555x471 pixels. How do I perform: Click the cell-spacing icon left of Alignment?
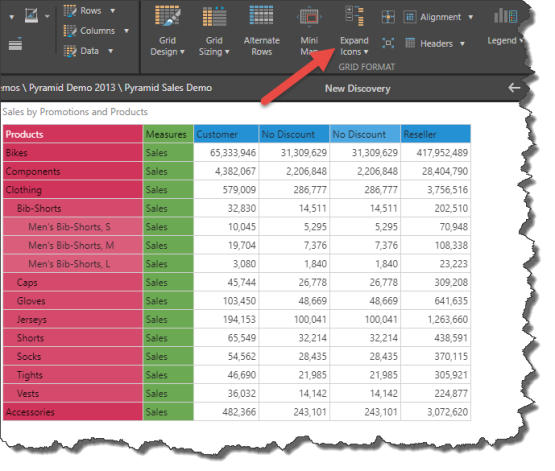pyautogui.click(x=388, y=17)
